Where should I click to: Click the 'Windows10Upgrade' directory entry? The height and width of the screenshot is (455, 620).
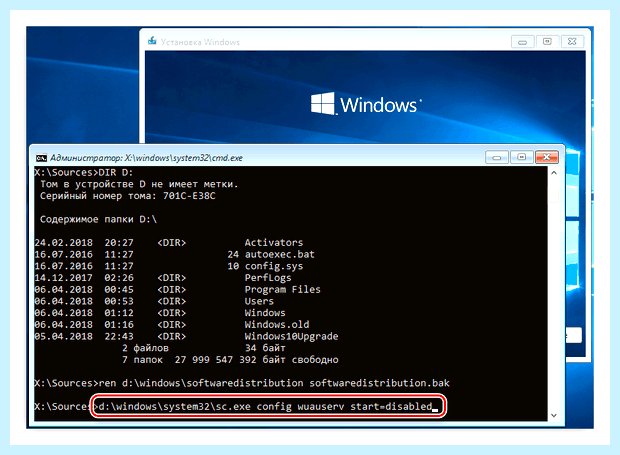coord(291,336)
